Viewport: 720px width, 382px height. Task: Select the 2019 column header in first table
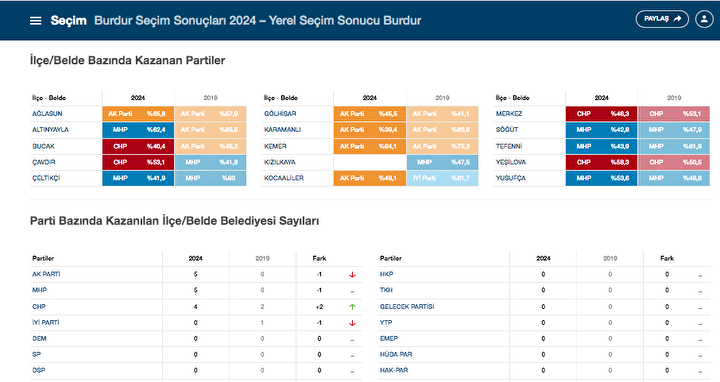pyautogui.click(x=210, y=98)
